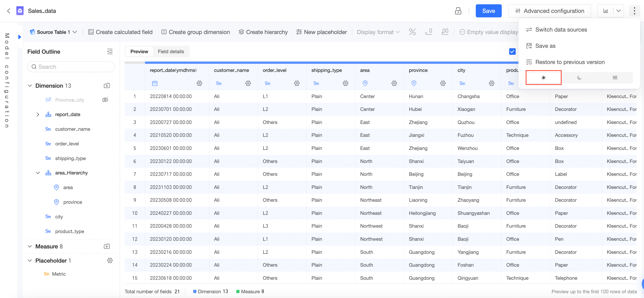This screenshot has height=298, width=644.
Task: Open settings gear for customer_name column
Action: (248, 83)
